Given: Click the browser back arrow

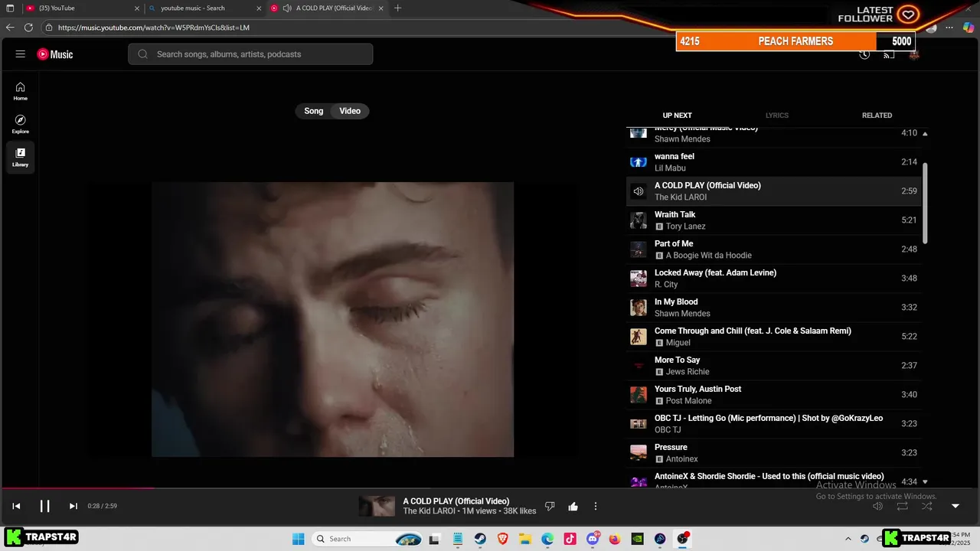Looking at the screenshot, I should pyautogui.click(x=10, y=28).
